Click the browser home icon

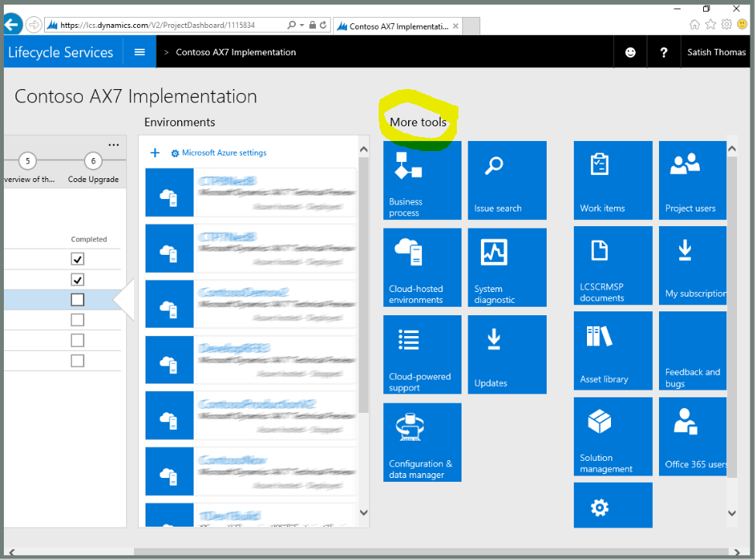click(695, 24)
